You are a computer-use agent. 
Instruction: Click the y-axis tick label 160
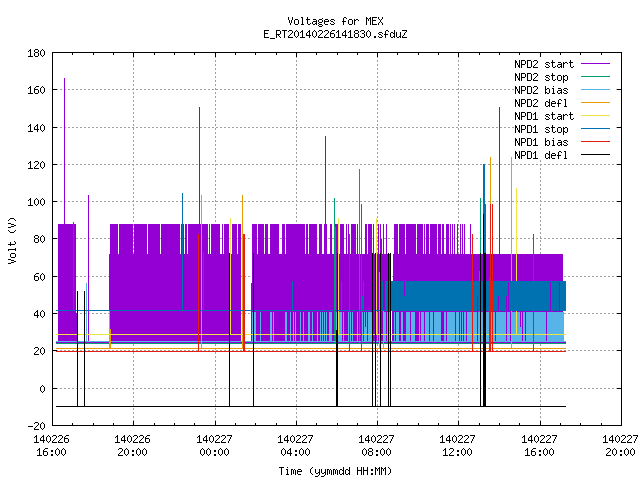point(36,90)
